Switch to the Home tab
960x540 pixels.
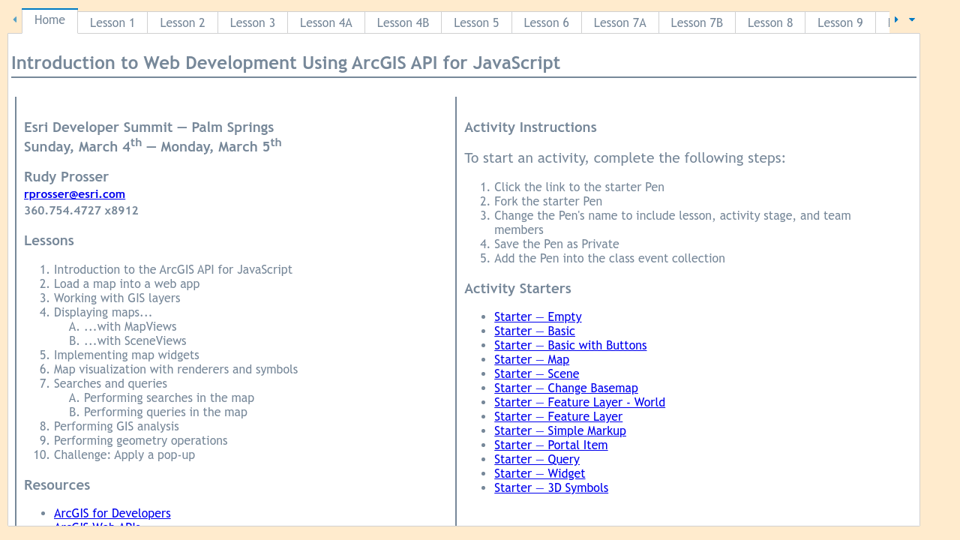point(49,20)
